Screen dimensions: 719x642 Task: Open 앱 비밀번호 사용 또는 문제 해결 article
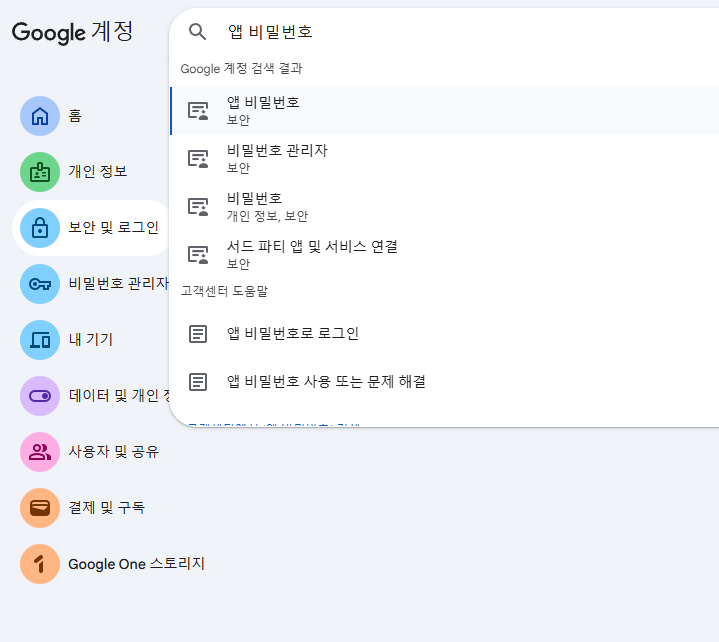[x=326, y=381]
